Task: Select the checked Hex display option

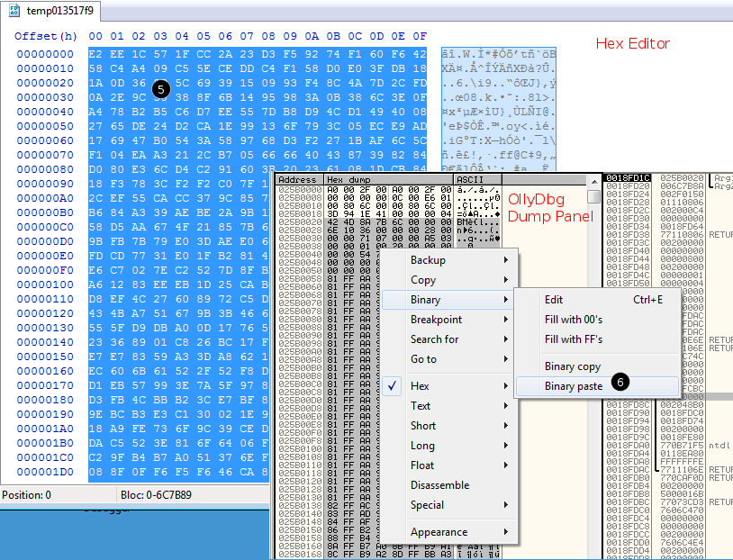Action: click(x=420, y=386)
